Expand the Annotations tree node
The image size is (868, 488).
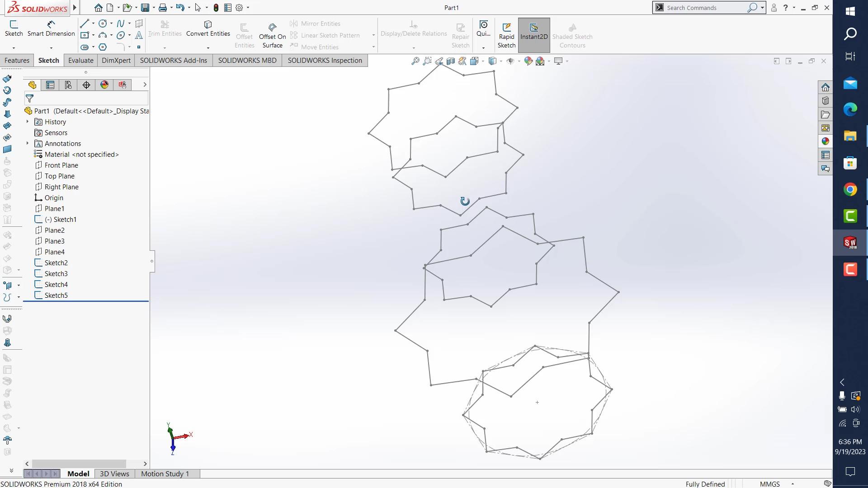[28, 143]
